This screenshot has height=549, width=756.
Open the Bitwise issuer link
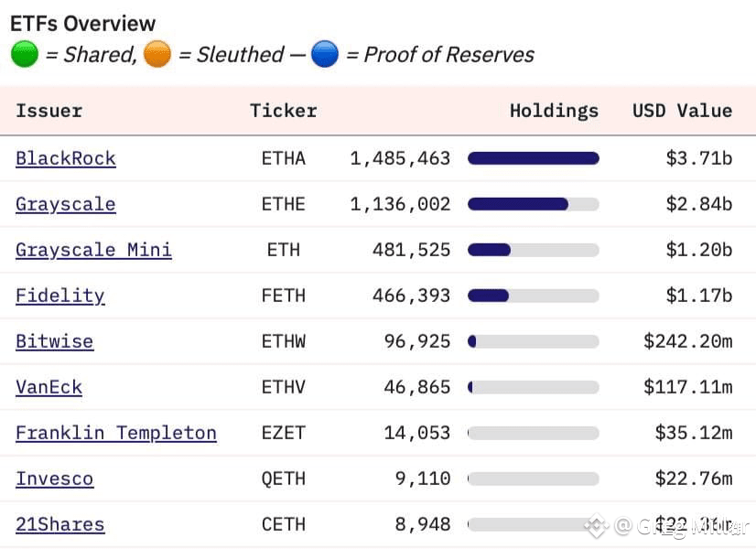click(x=55, y=341)
